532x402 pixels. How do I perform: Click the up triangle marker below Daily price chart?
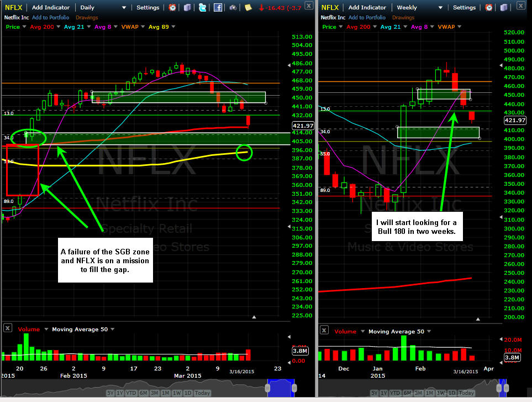254,317
